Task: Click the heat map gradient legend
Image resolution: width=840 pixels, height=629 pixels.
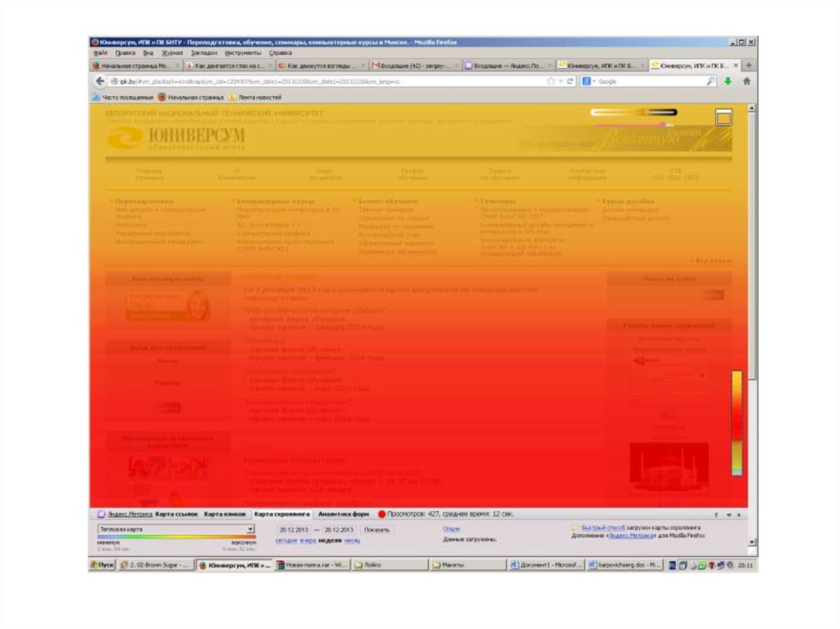Action: point(177,536)
